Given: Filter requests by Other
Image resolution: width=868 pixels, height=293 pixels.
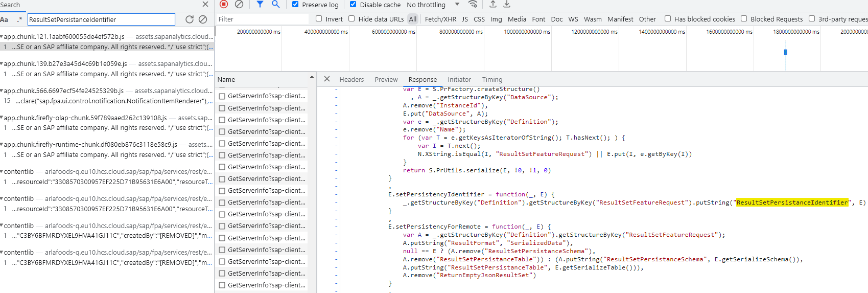Looking at the screenshot, I should (x=647, y=19).
